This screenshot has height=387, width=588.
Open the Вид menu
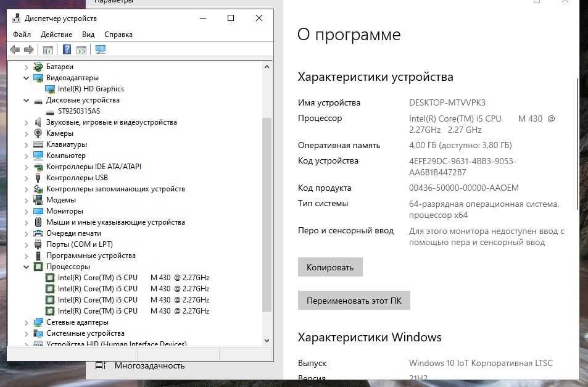coord(88,35)
